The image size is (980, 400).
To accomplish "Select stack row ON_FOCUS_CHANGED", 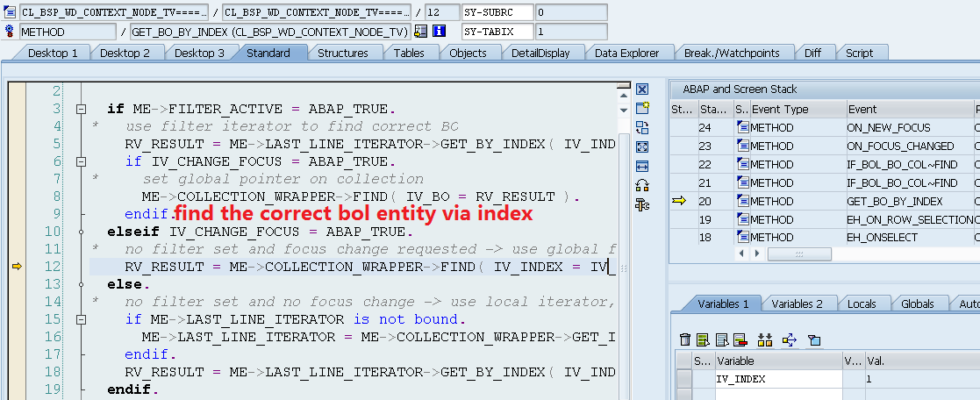I will 825,146.
